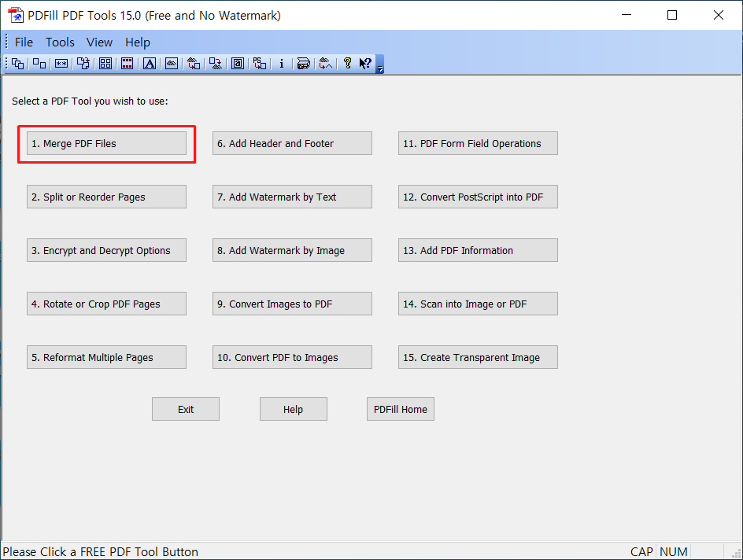Open '13. Add PDF Information'
743x560 pixels.
tap(478, 250)
